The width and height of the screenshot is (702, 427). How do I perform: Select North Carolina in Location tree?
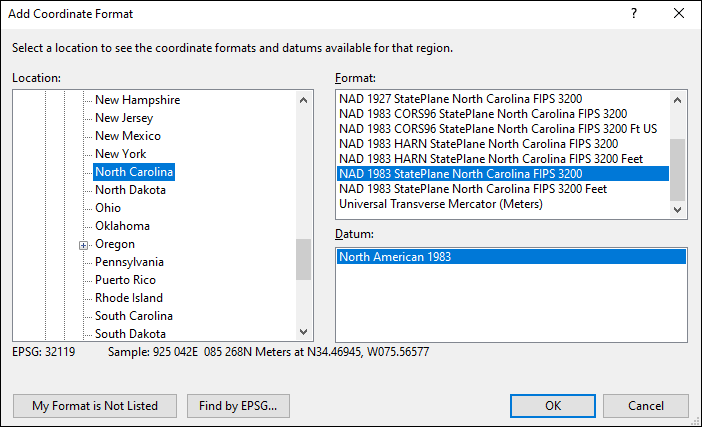point(134,172)
